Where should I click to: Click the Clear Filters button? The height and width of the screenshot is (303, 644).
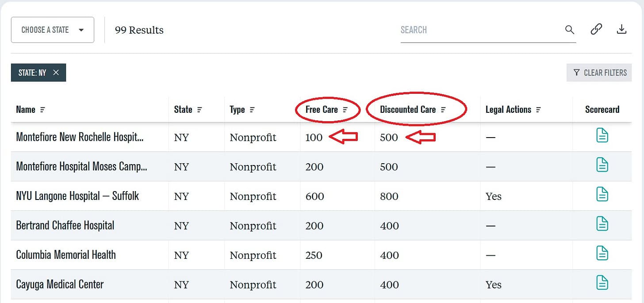[599, 73]
